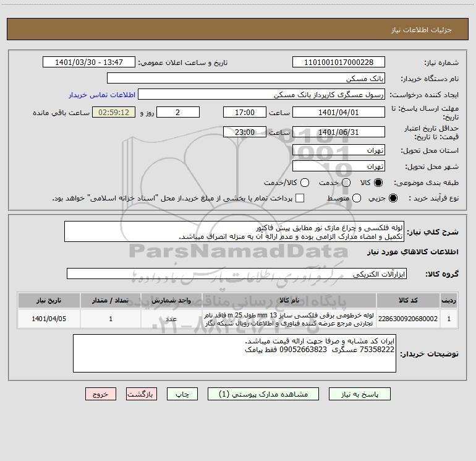This screenshot has width=476, height=461.
Task: Select the خدمت radio button
Action: pos(346,183)
